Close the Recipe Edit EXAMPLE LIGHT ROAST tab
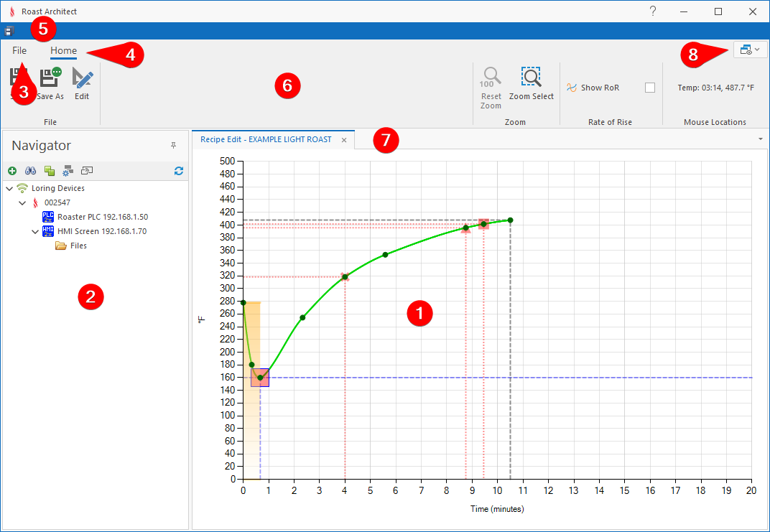 pos(344,140)
